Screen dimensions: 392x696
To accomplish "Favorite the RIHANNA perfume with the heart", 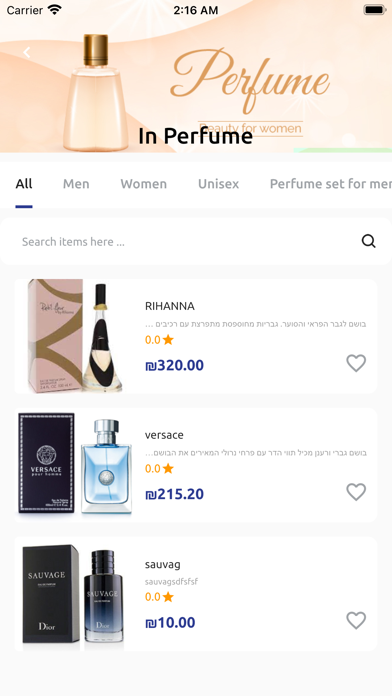I will click(356, 363).
